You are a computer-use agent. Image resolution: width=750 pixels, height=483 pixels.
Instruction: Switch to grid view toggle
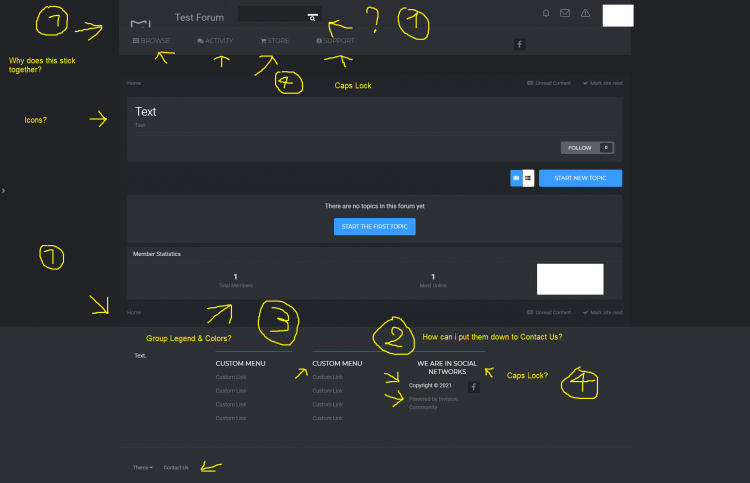pos(516,178)
